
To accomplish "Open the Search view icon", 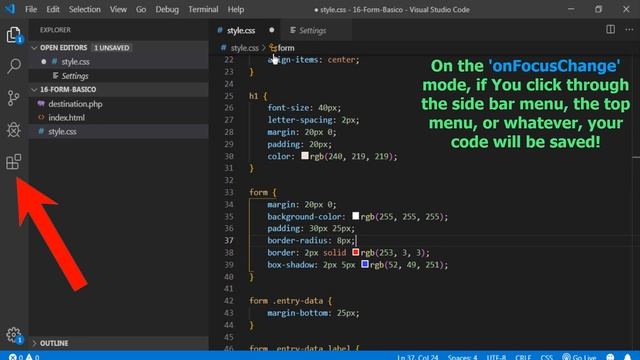I will tap(14, 66).
